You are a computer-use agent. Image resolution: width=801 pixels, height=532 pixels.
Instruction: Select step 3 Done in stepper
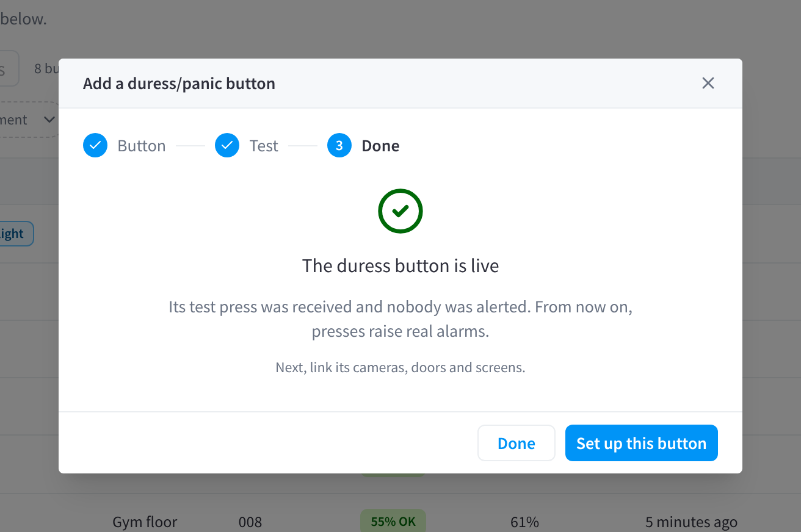pos(363,146)
